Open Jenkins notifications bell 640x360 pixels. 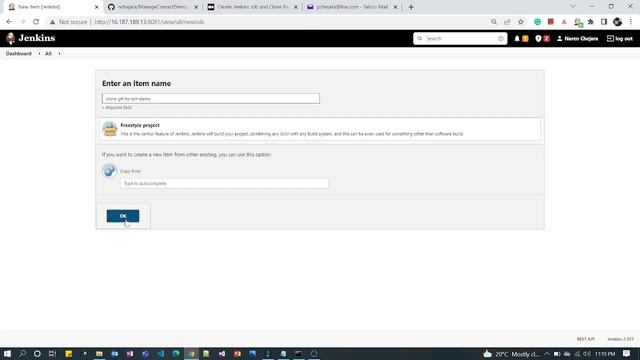tap(517, 38)
